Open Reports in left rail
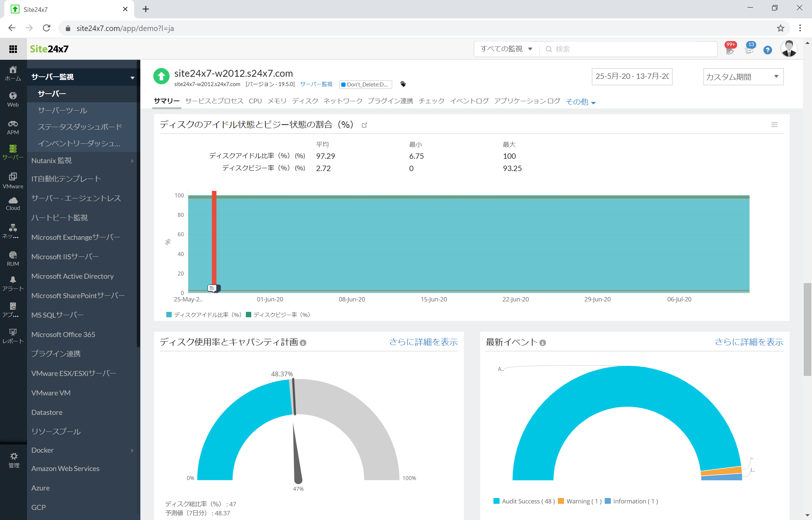Viewport: 812px width, 520px height. click(13, 336)
